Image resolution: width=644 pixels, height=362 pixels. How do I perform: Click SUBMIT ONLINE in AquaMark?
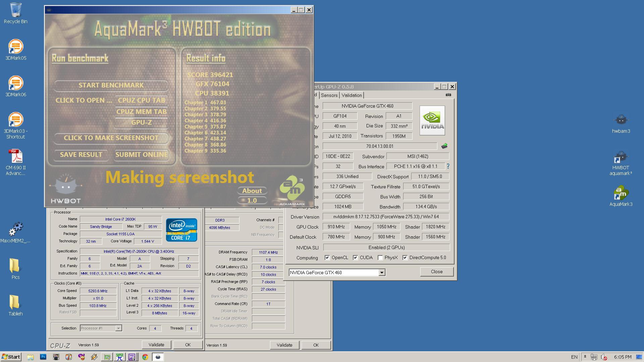point(141,155)
